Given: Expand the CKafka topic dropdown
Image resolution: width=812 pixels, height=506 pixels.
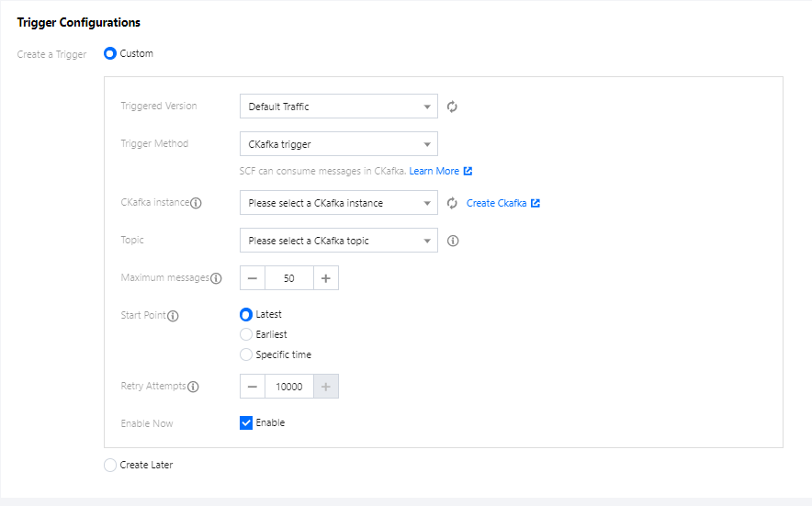Looking at the screenshot, I should pyautogui.click(x=338, y=242).
